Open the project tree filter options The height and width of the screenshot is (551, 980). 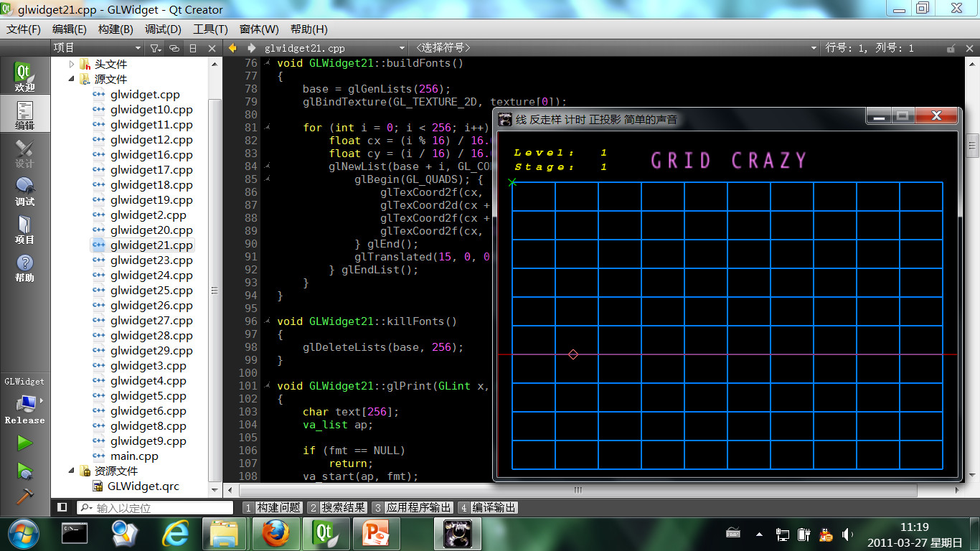click(x=155, y=48)
